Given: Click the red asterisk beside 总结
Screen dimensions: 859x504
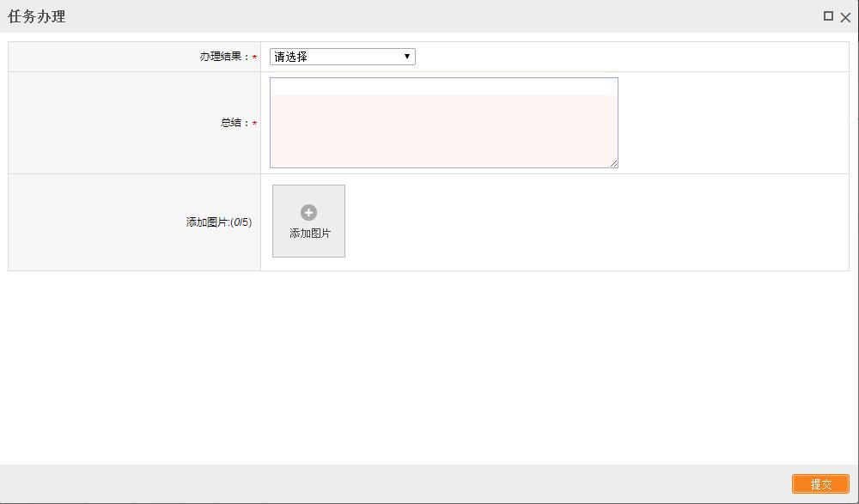Looking at the screenshot, I should 254,124.
